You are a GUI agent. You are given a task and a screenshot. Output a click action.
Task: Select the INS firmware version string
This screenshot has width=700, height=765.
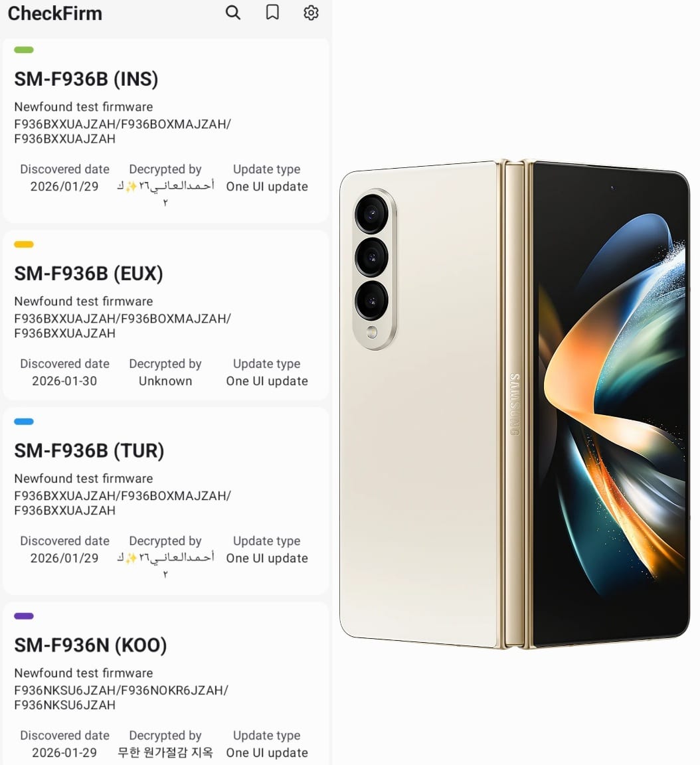tap(122, 131)
